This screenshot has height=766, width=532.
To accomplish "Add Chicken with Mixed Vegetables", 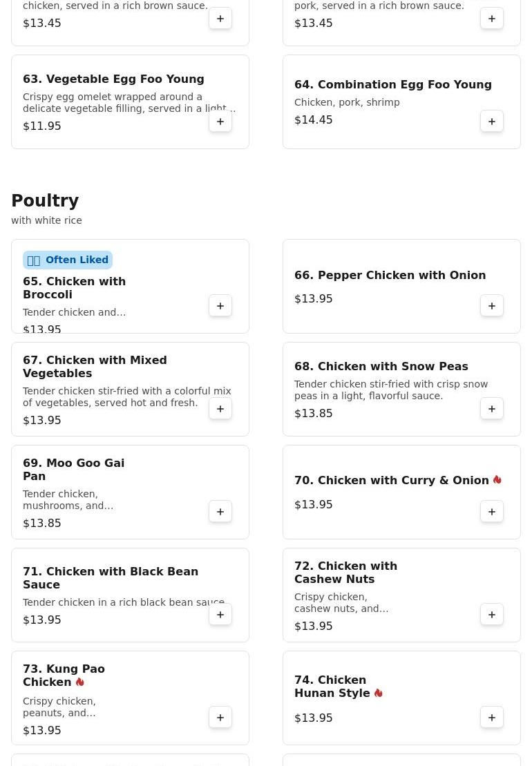I will point(220,409).
